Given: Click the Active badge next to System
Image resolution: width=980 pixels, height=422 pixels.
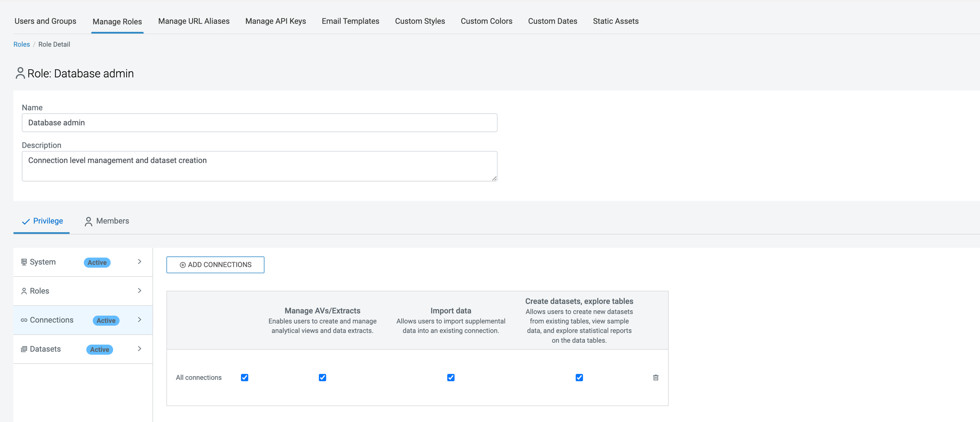Looking at the screenshot, I should pyautogui.click(x=97, y=262).
